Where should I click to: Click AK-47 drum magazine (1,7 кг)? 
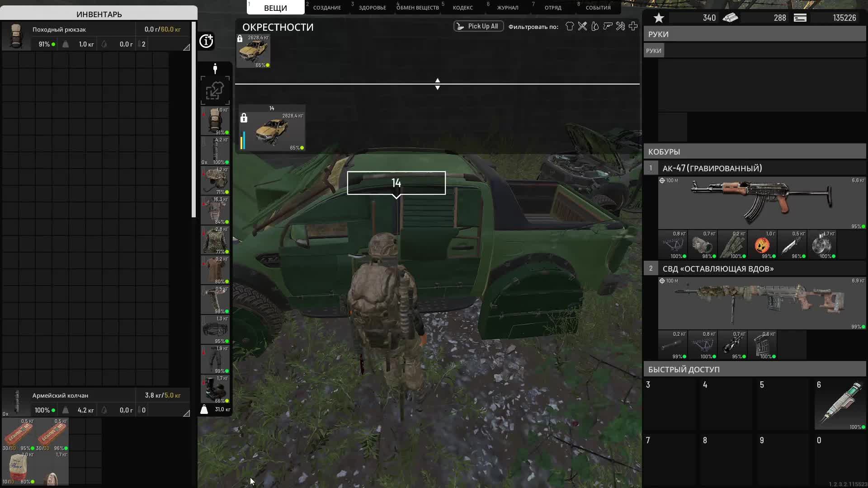click(x=822, y=245)
